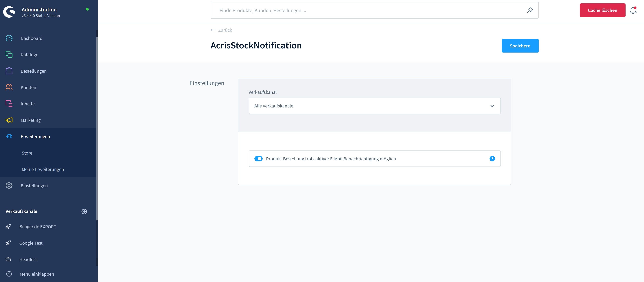Click the Billiger.de EXPORT rocket icon
Image resolution: width=644 pixels, height=282 pixels.
(x=8, y=226)
